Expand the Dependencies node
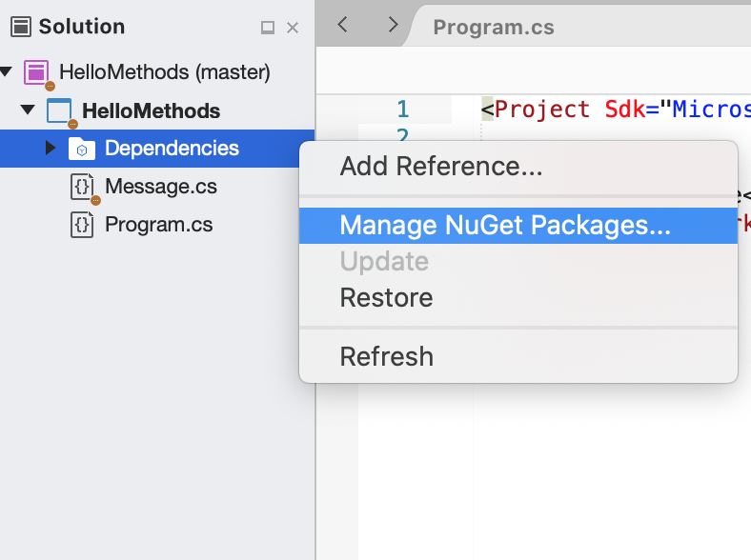The width and height of the screenshot is (751, 560). (51, 149)
